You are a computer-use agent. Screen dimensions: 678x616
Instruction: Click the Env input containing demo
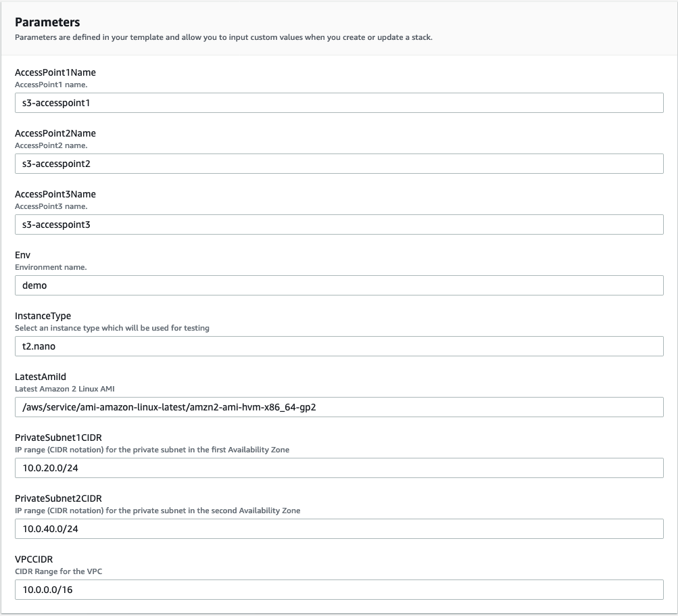pos(338,285)
